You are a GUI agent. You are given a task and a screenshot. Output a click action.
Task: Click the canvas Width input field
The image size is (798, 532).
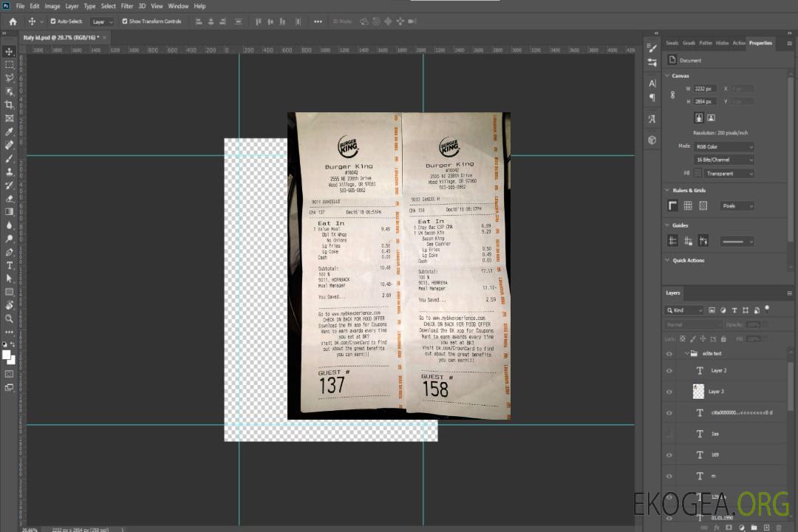705,89
